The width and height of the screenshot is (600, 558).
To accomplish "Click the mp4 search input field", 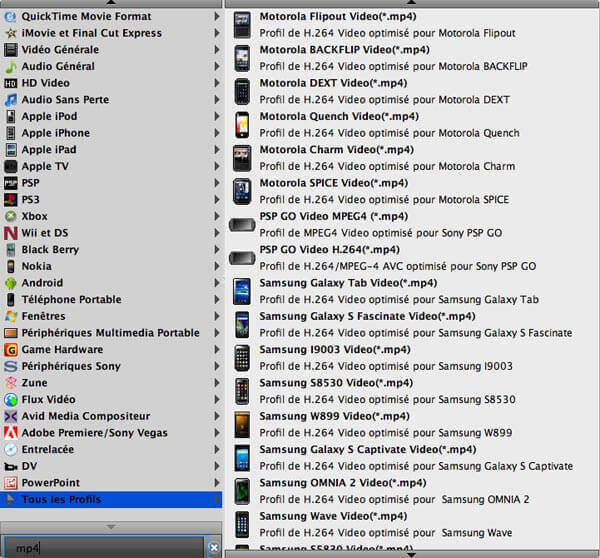I will coord(105,548).
